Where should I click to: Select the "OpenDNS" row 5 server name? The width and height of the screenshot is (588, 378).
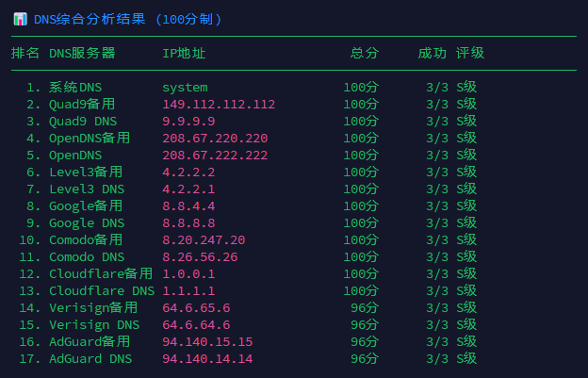pos(75,156)
